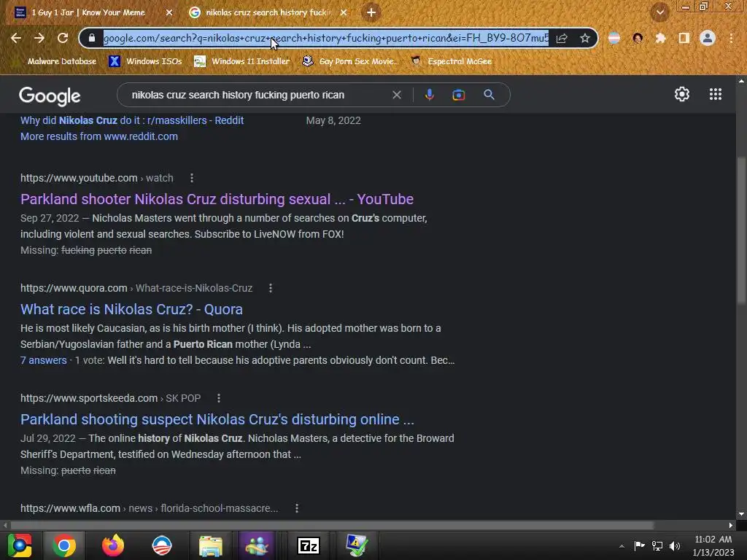Open the volume control in tray
This screenshot has width=747, height=560.
(675, 545)
